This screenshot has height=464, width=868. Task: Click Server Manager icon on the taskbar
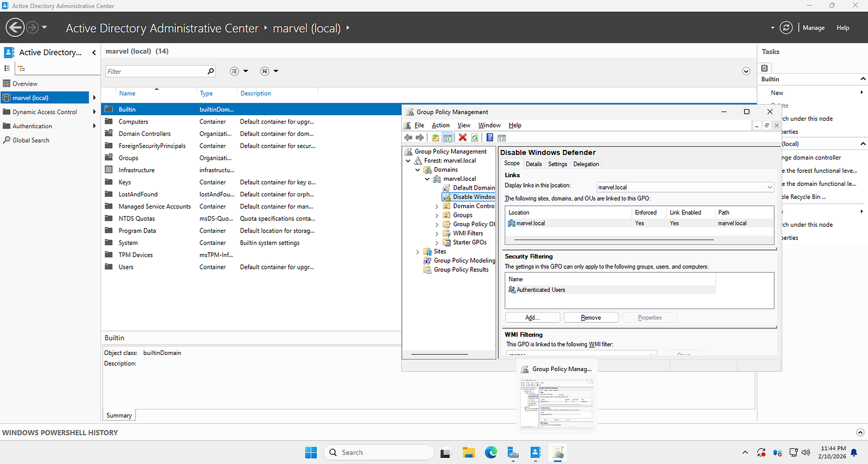pyautogui.click(x=513, y=452)
